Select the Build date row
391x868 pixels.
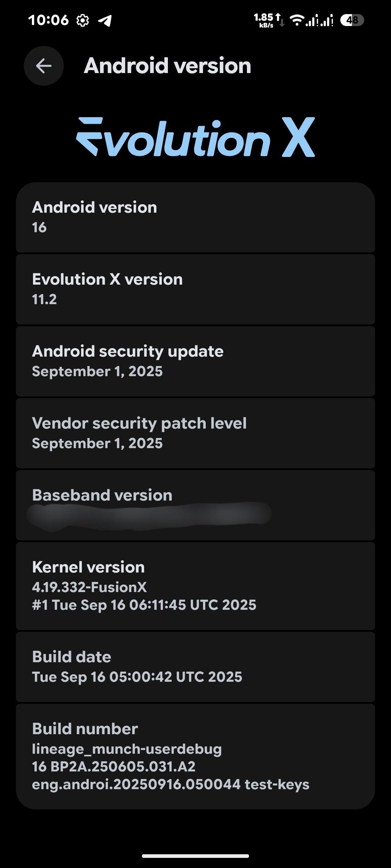(195, 667)
